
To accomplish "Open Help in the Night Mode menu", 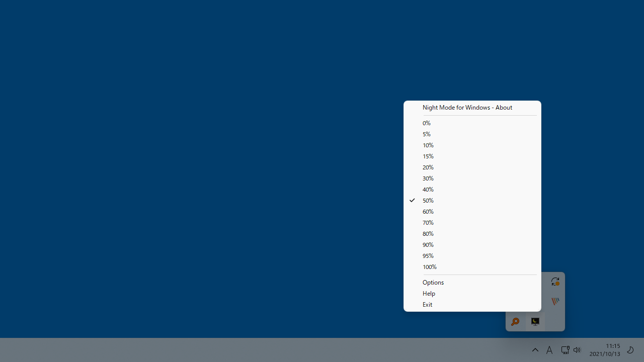I will 472,294.
